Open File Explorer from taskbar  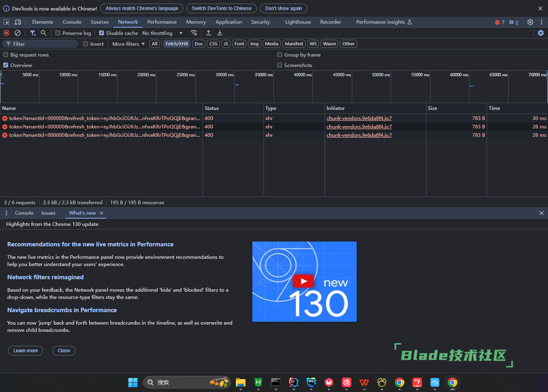coord(241,382)
